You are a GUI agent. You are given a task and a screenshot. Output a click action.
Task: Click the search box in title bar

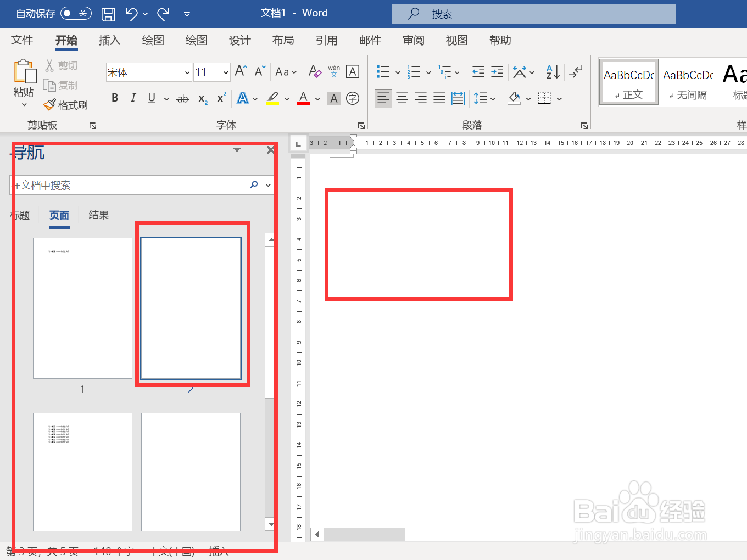pos(533,14)
